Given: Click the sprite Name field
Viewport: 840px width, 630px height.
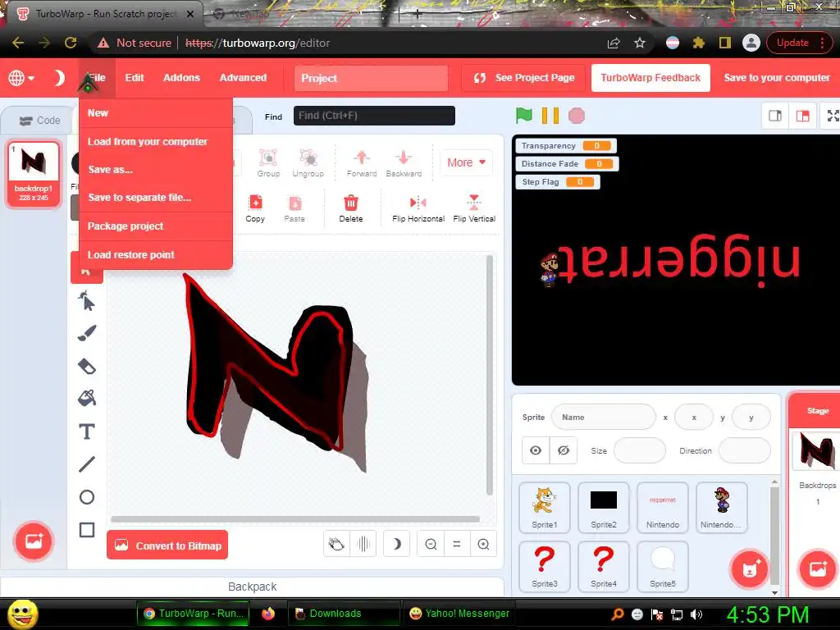Looking at the screenshot, I should (x=603, y=417).
